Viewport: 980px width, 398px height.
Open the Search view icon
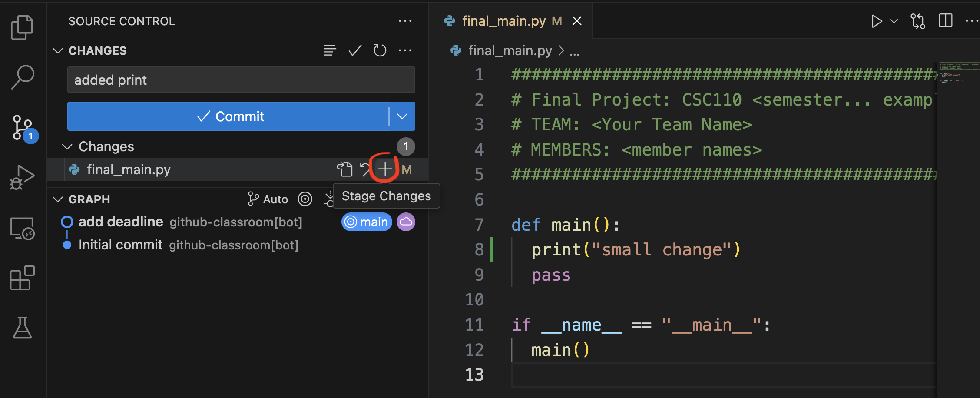[22, 77]
